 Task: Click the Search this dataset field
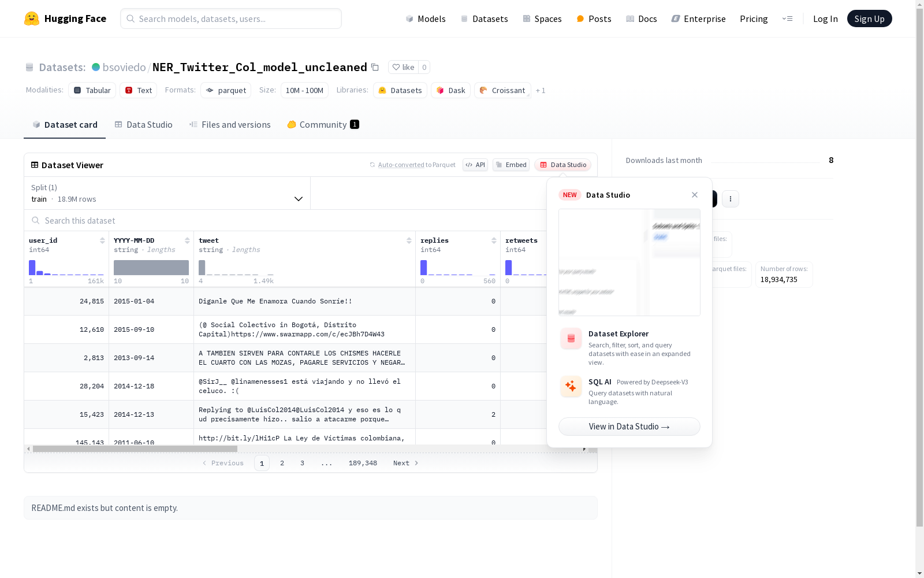286,221
